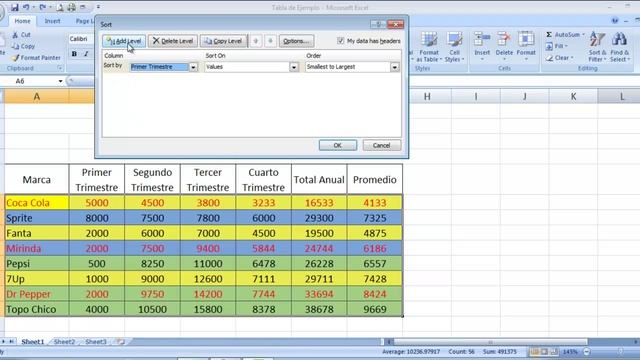
Task: Switch to Sheet3 tab
Action: coord(96,342)
